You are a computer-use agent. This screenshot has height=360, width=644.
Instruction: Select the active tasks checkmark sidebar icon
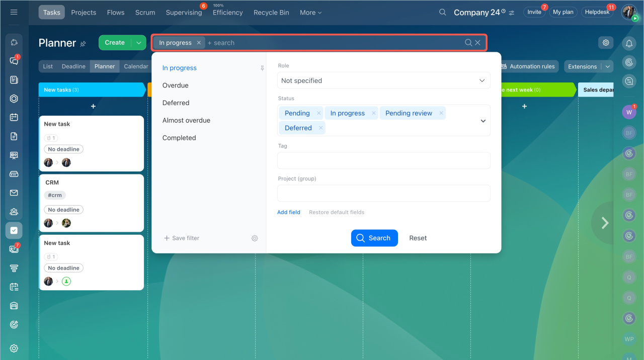[x=14, y=230]
